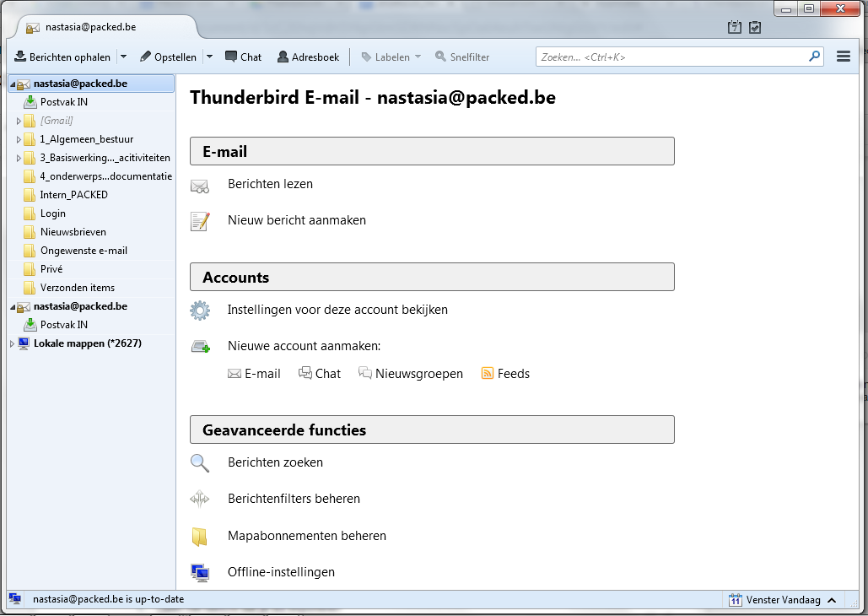This screenshot has height=616, width=868.
Task: Open the calendar tab icon
Action: pyautogui.click(x=735, y=28)
